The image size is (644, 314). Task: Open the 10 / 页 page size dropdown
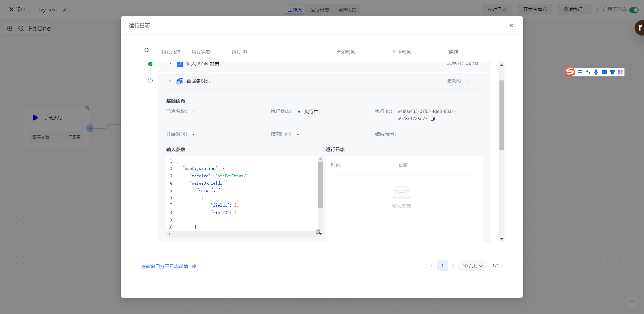tap(472, 266)
